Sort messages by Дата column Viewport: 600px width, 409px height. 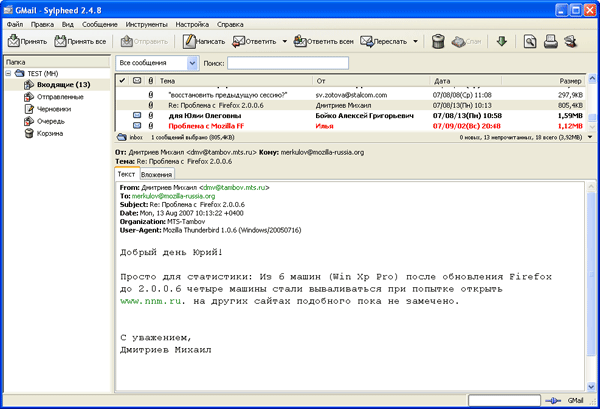click(466, 81)
